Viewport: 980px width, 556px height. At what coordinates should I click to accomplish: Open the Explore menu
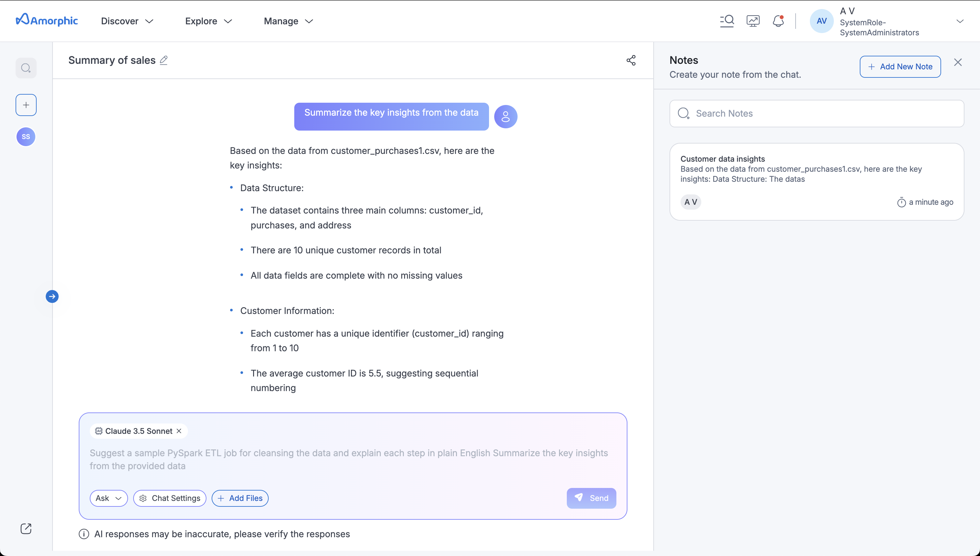[208, 21]
